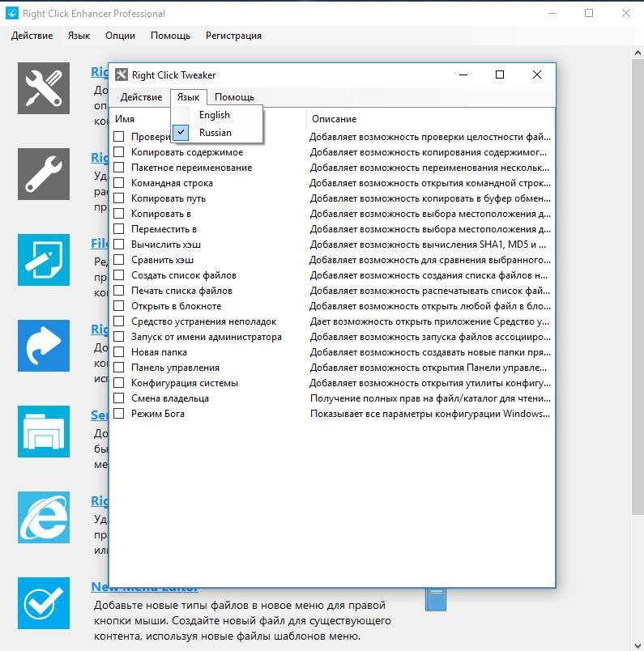The image size is (644, 651).
Task: Click description 'Добавляет возможность вычисления SHA1, MD5 и ...'
Action: (x=428, y=245)
